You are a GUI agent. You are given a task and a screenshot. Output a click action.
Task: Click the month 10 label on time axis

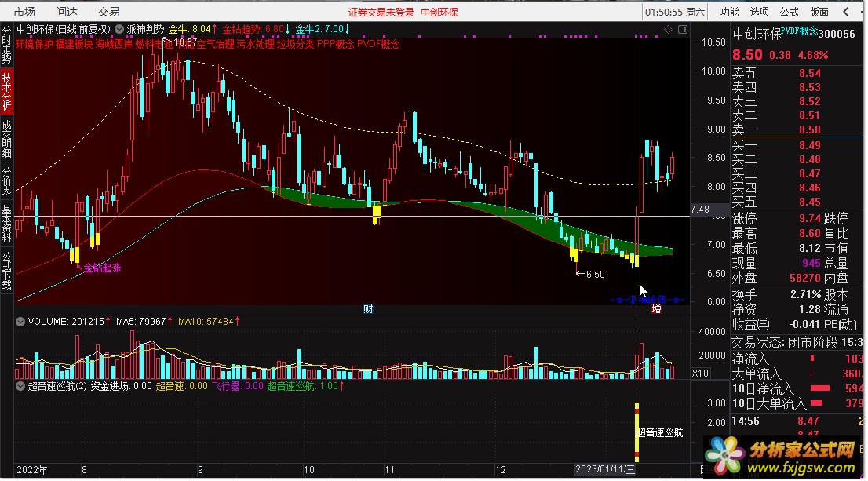pyautogui.click(x=309, y=470)
